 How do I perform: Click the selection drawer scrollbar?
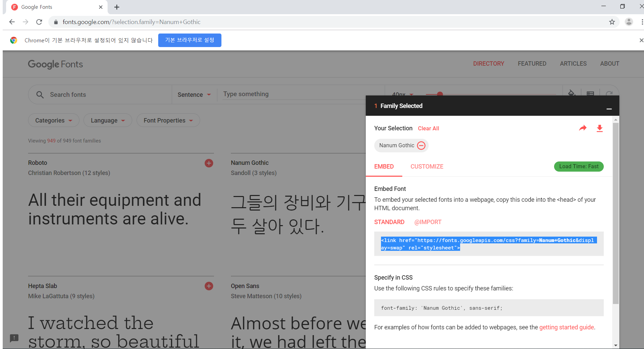point(616,213)
